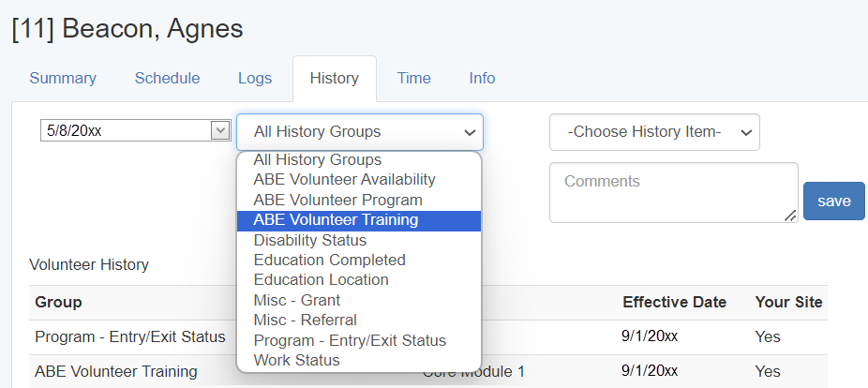Select Education Location from the list
This screenshot has width=868, height=388.
click(321, 279)
